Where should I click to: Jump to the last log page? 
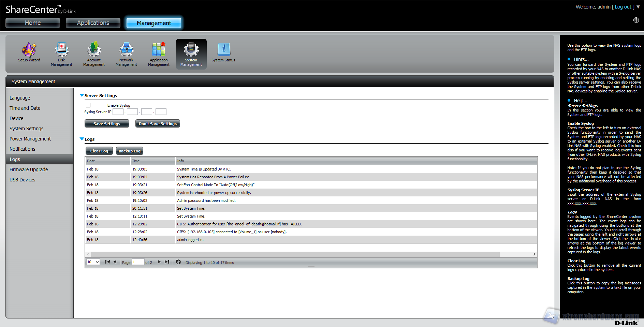(167, 262)
